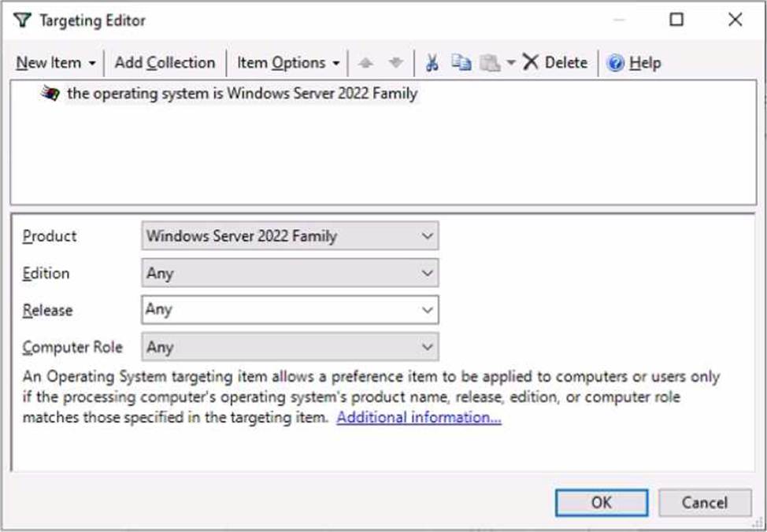The image size is (767, 532).
Task: Follow the Additional information link
Action: click(419, 418)
